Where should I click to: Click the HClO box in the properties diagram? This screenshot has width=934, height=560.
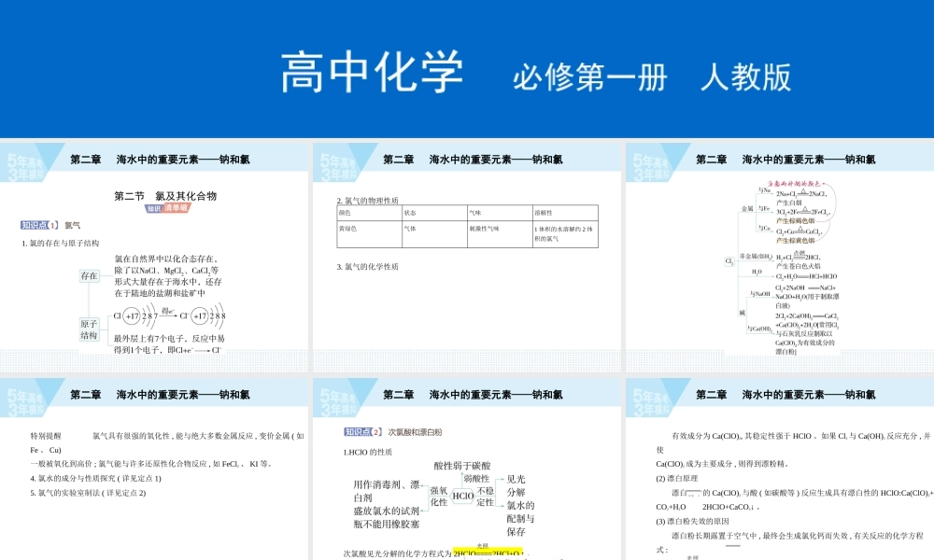tap(463, 496)
